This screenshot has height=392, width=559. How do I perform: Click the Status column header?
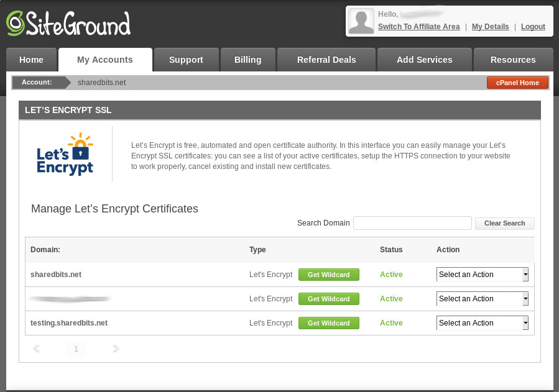(391, 250)
